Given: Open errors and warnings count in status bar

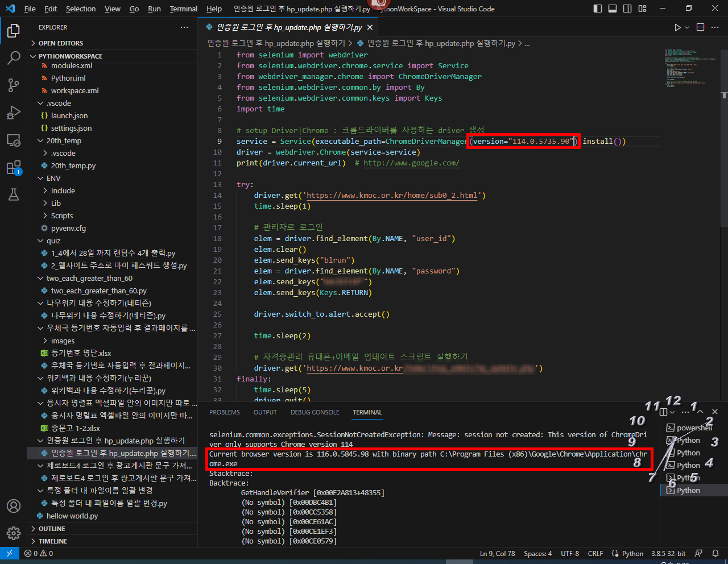Looking at the screenshot, I should [x=39, y=553].
